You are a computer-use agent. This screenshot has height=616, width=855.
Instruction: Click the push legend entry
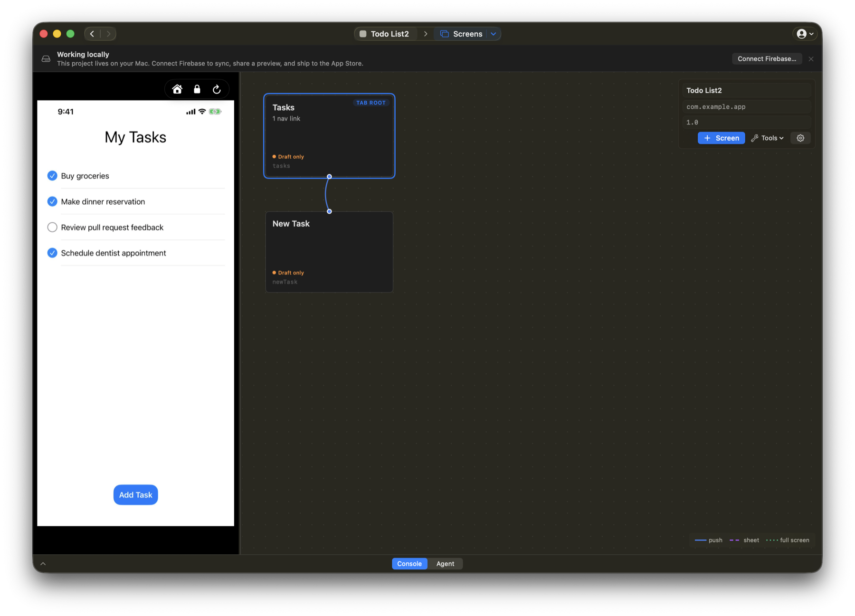pyautogui.click(x=708, y=540)
